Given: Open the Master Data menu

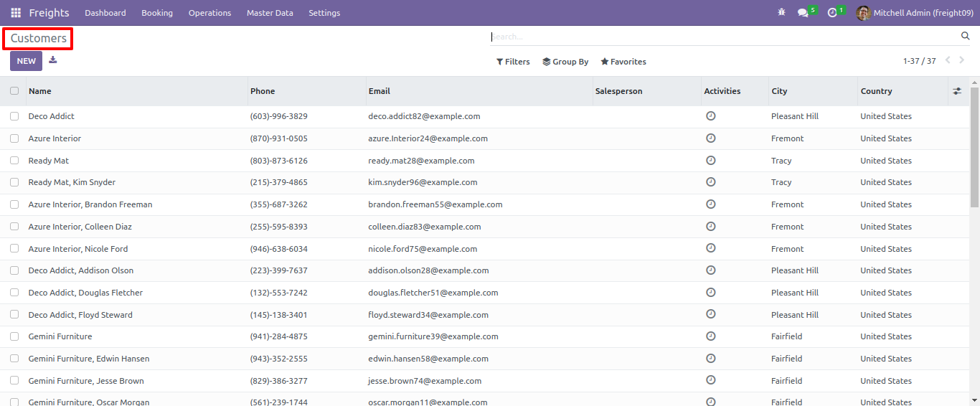Looking at the screenshot, I should pos(270,13).
